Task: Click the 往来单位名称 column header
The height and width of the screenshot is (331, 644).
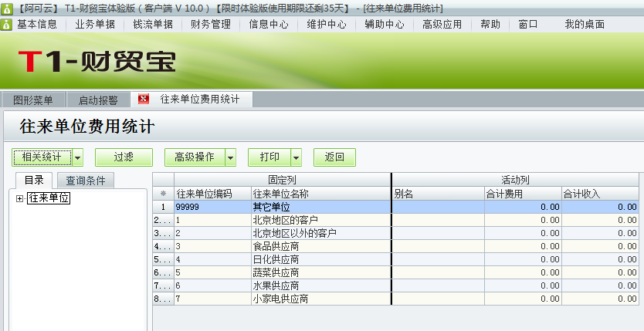Action: pyautogui.click(x=321, y=194)
